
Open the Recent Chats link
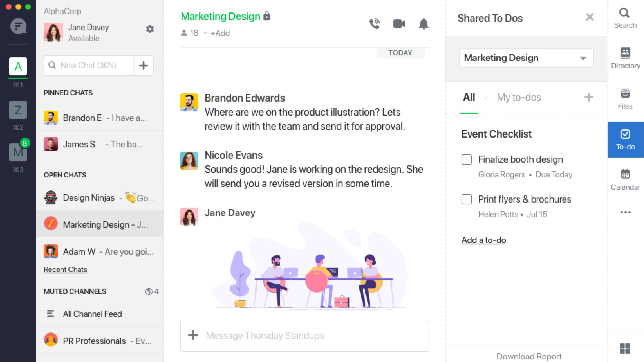(65, 269)
